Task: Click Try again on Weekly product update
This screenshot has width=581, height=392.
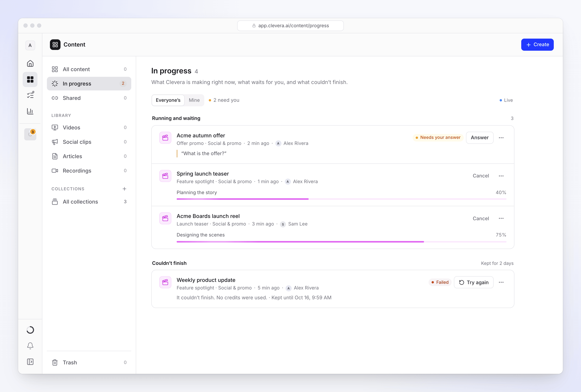Action: coord(474,282)
